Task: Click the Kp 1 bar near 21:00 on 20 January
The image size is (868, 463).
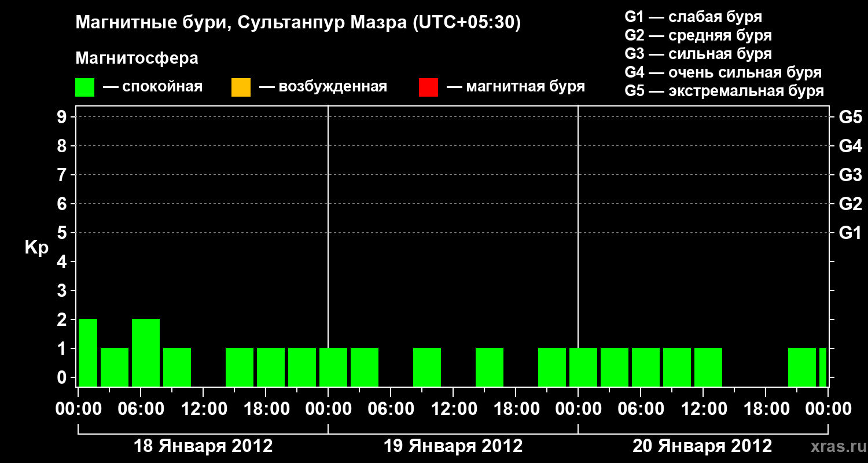Action: pos(802,367)
